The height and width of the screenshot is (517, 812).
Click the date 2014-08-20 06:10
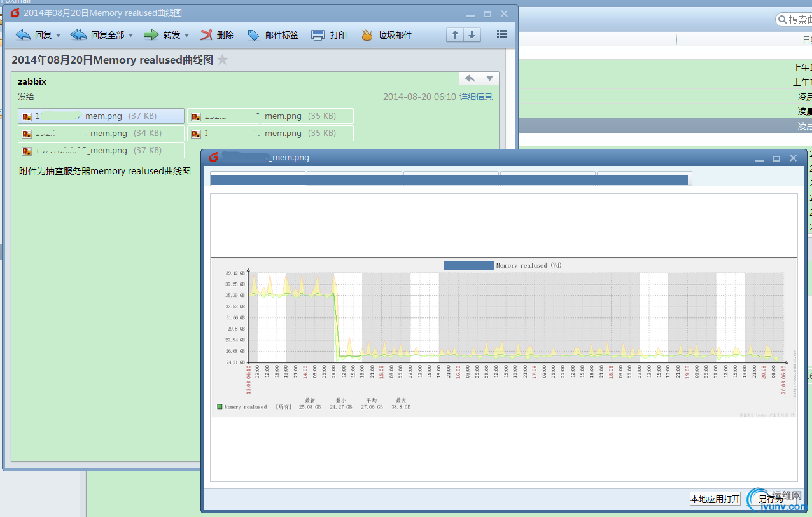[x=419, y=97]
